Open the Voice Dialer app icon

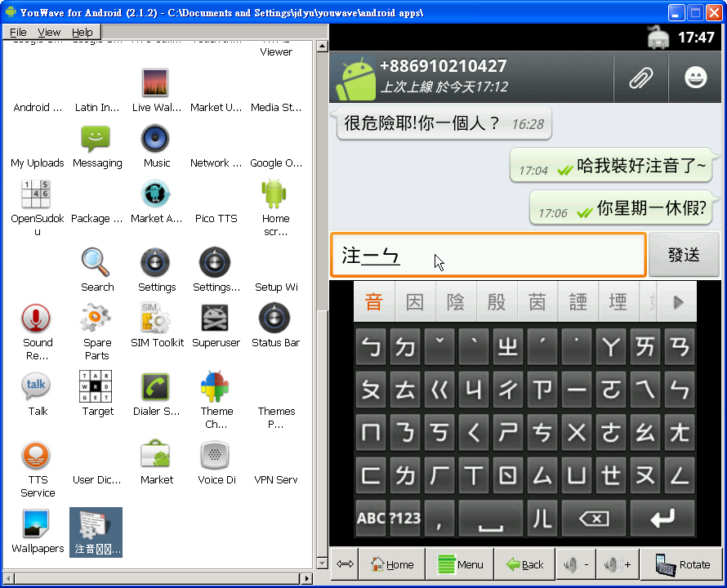[214, 455]
